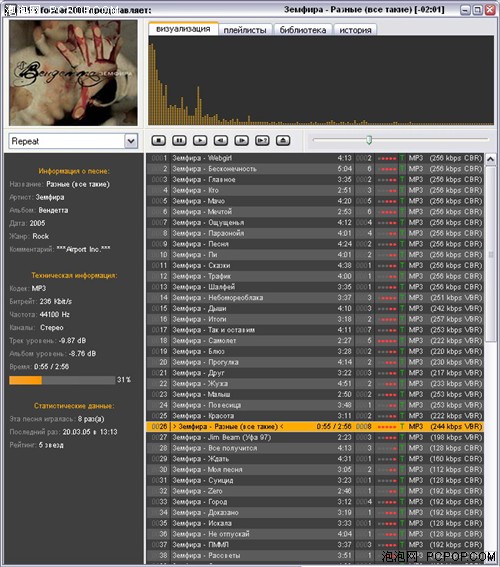The image size is (500, 567).
Task: Select track Земфира - Песня
Action: pos(315,244)
